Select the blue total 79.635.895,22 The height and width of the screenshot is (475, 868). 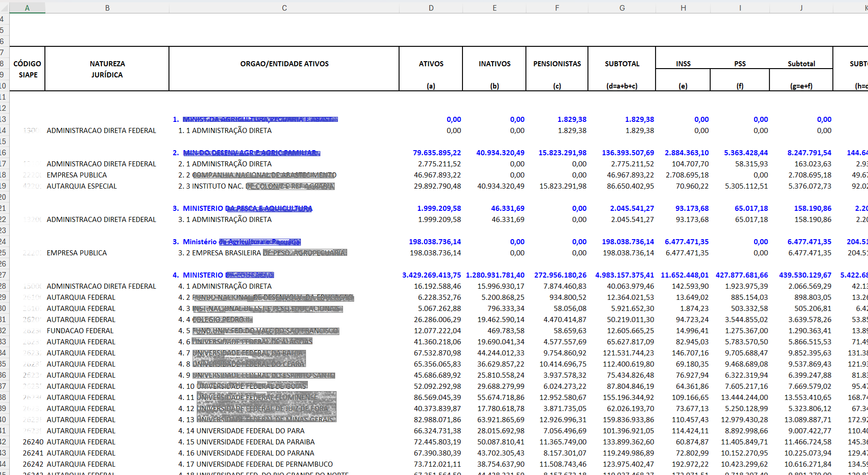click(x=437, y=153)
